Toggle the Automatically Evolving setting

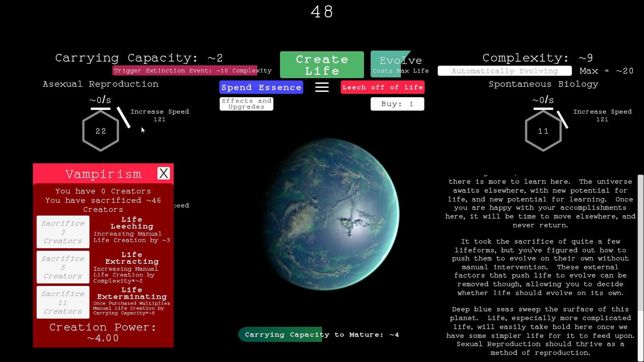(x=504, y=71)
